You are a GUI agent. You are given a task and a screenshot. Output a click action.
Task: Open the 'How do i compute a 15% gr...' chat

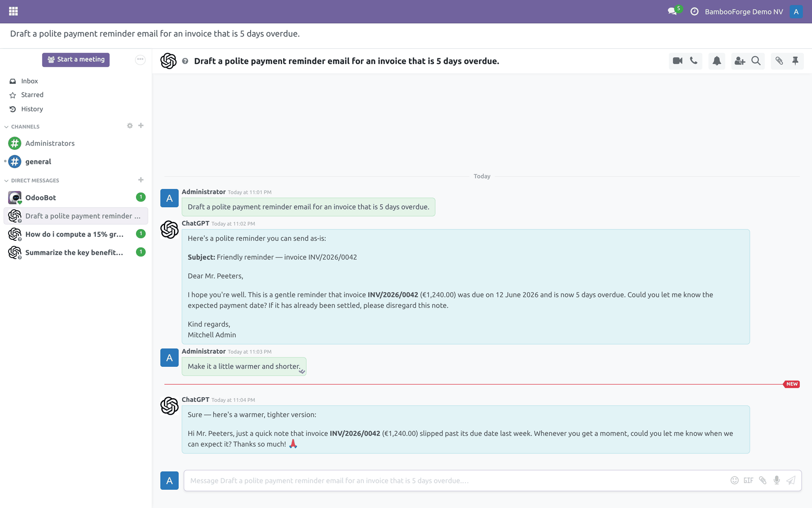[x=76, y=234]
